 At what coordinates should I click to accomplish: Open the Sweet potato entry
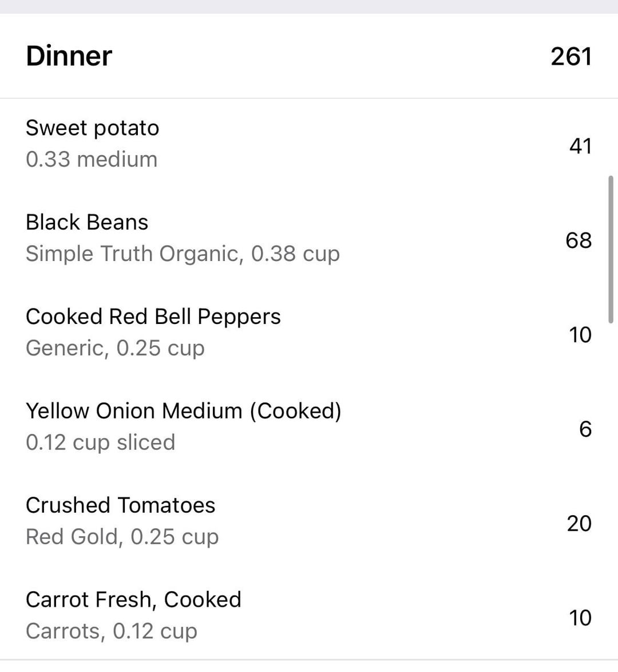coord(92,128)
